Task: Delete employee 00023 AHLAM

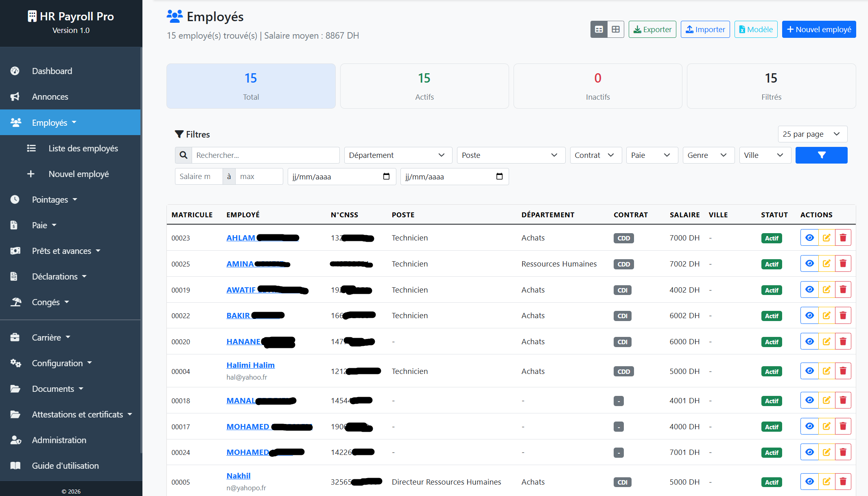Action: [843, 238]
